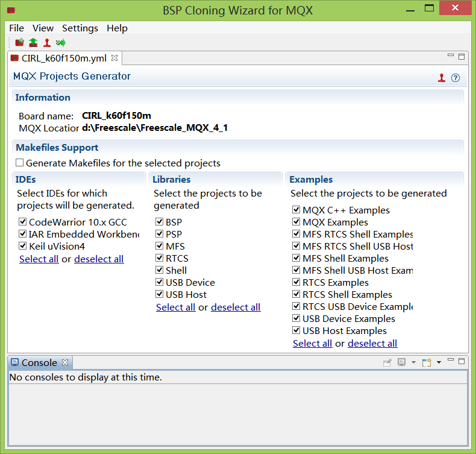Select the Console tab

pos(39,362)
